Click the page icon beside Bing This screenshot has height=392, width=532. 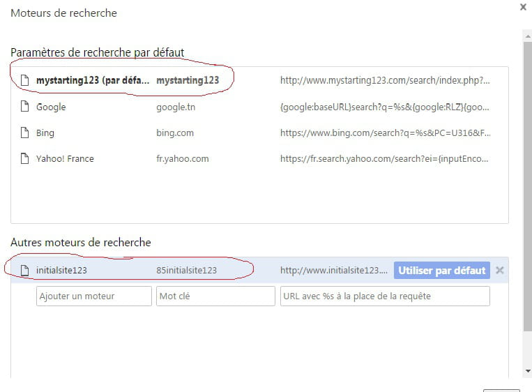point(25,133)
